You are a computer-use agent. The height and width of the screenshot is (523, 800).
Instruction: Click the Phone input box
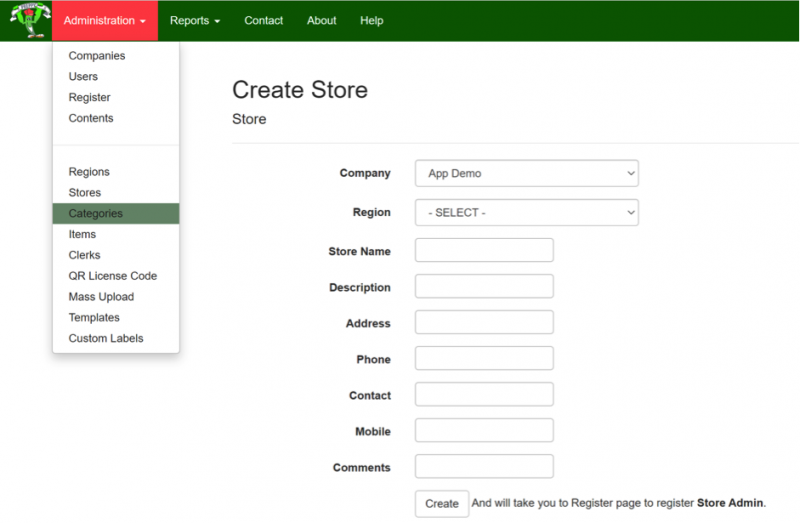(484, 358)
